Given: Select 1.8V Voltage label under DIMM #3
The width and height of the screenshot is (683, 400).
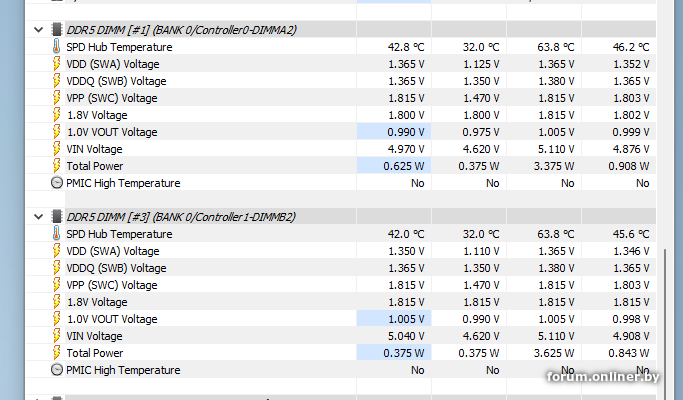Looking at the screenshot, I should point(97,302).
